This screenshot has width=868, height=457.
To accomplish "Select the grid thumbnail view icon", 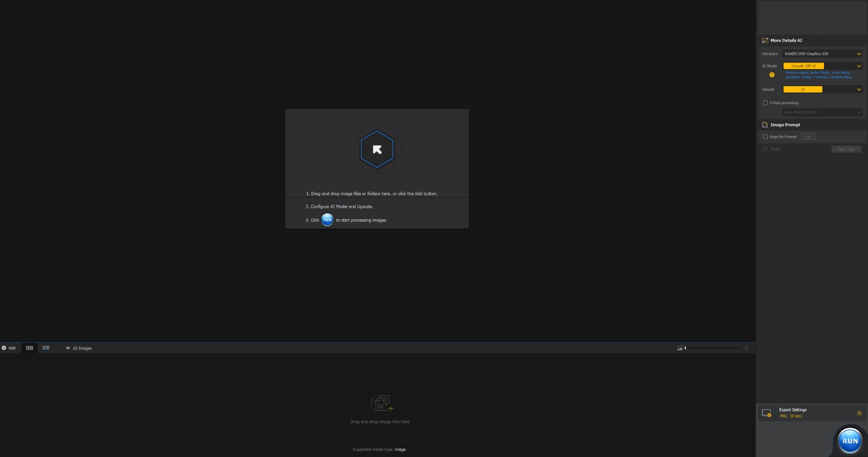I will [29, 348].
